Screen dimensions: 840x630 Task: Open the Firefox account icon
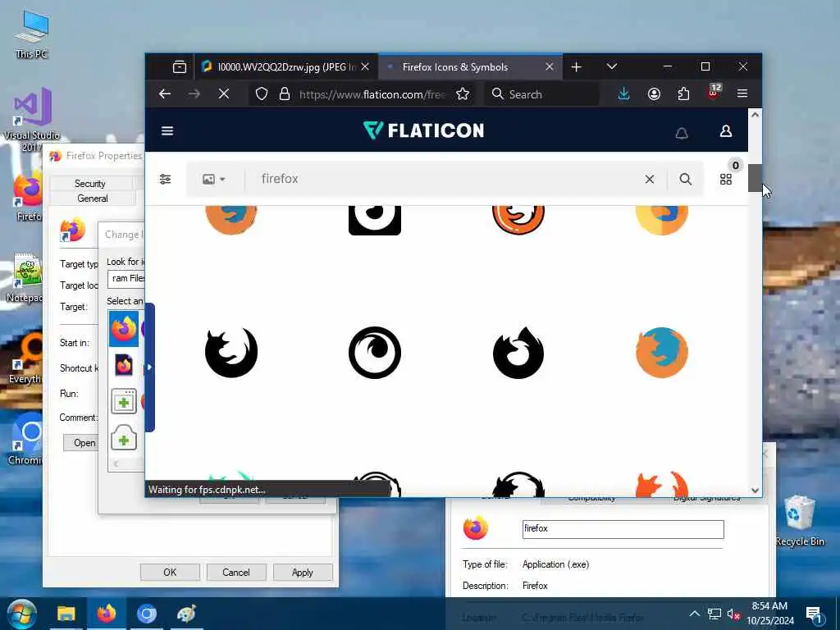click(654, 94)
